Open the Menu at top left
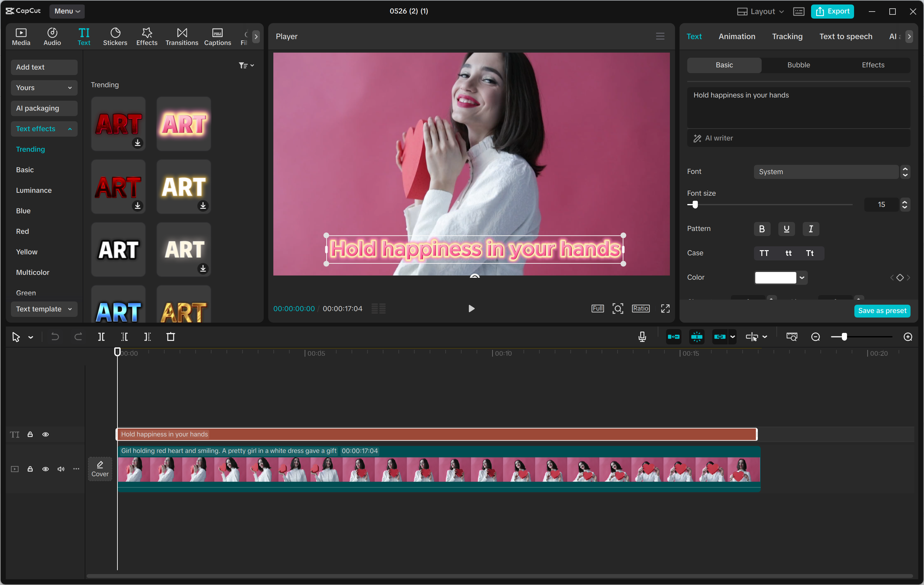 click(x=66, y=11)
